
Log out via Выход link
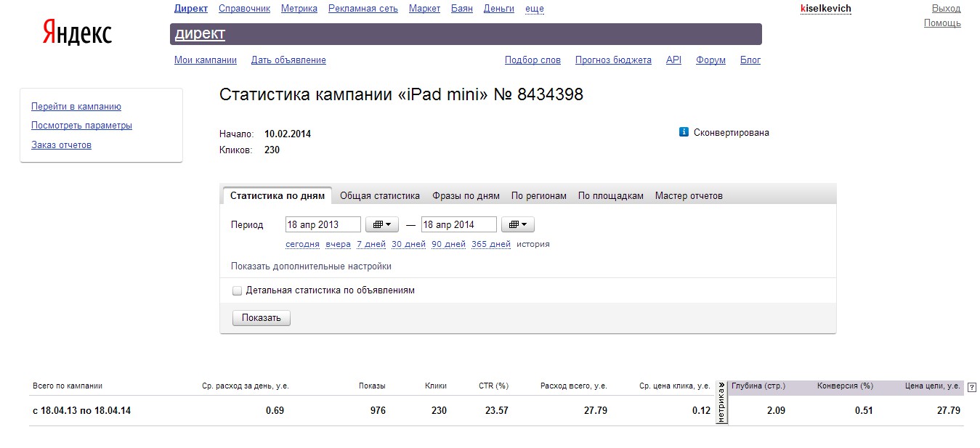click(946, 9)
